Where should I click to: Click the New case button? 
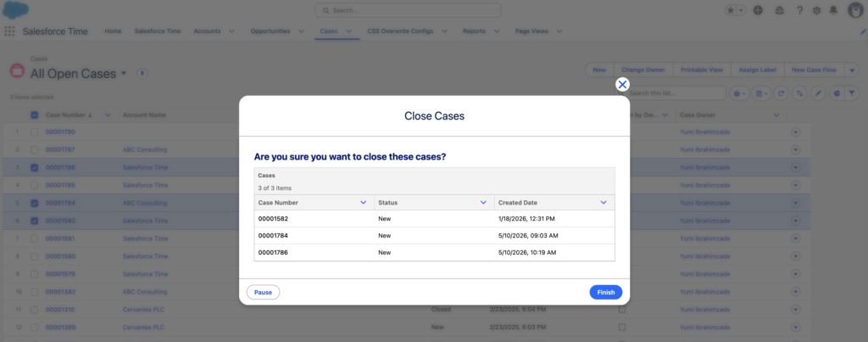599,70
